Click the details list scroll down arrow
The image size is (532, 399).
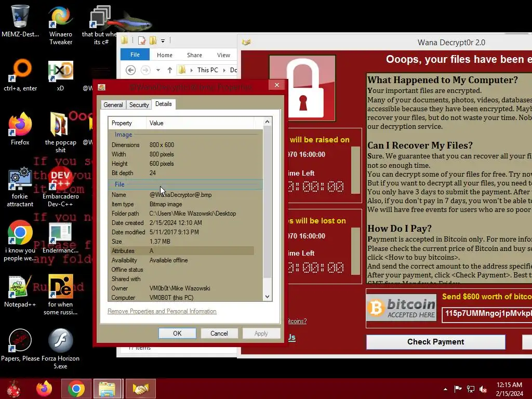pyautogui.click(x=268, y=297)
